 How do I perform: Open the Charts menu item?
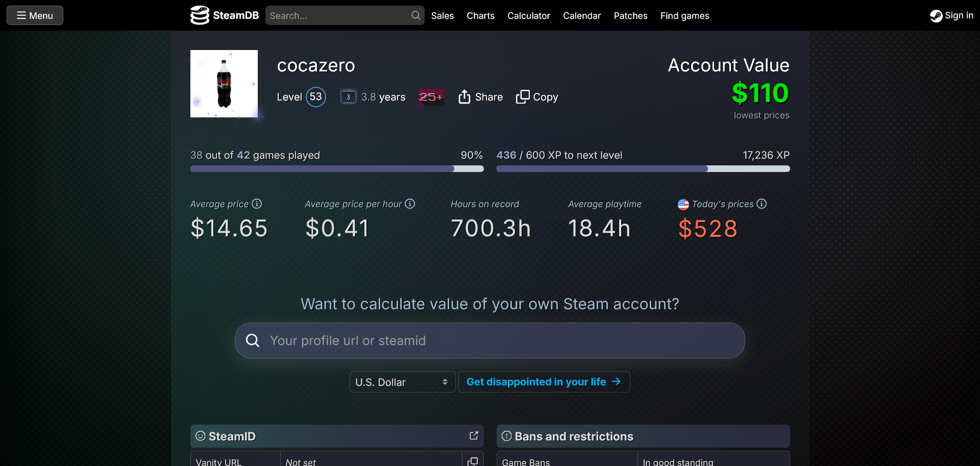point(480,16)
